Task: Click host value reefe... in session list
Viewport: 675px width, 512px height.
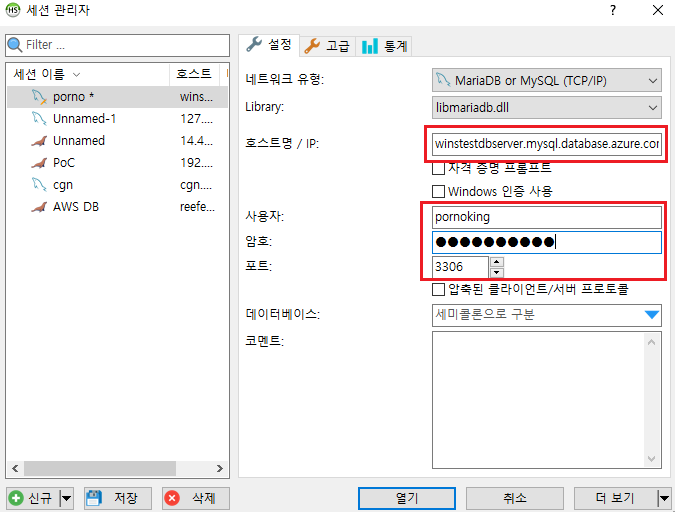Action: point(197,207)
